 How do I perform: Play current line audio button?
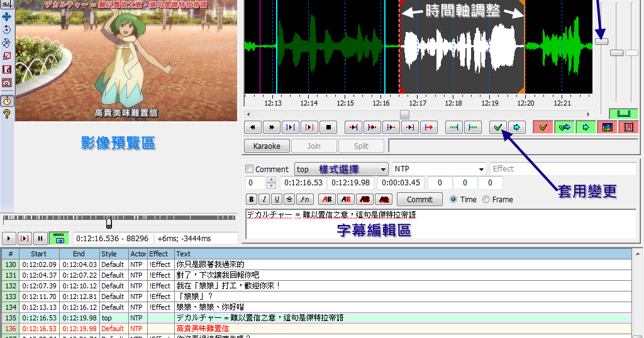pos(309,127)
